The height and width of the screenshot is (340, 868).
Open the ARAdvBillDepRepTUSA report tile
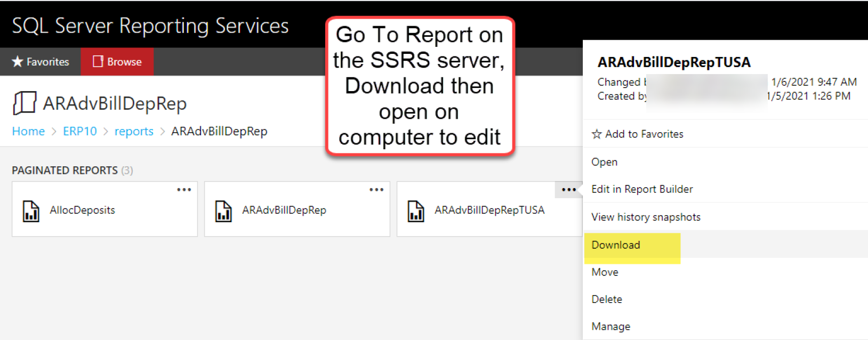[x=489, y=209]
